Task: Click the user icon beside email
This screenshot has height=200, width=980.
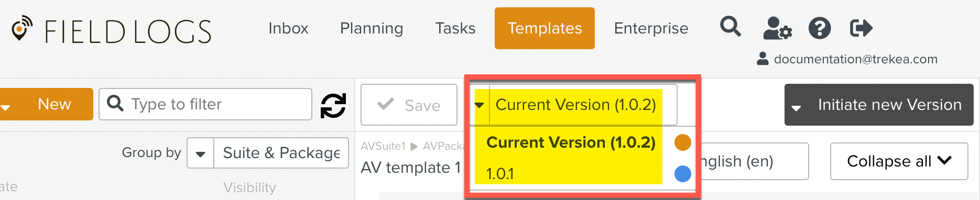Action: (763, 59)
